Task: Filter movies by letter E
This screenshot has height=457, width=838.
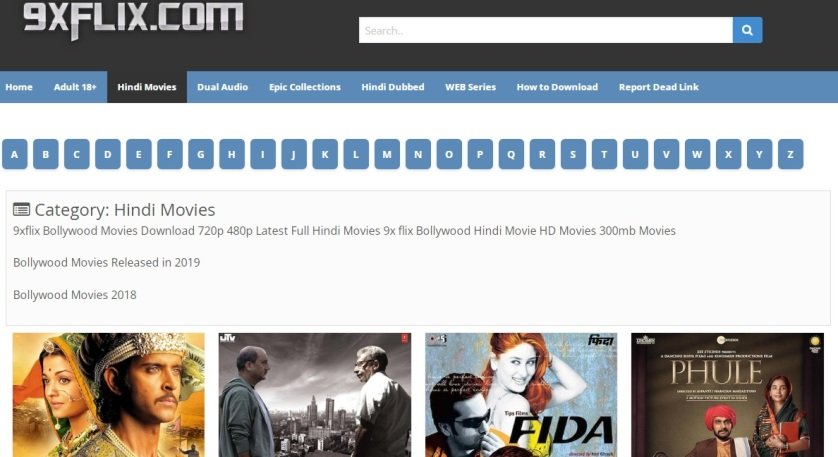Action: tap(139, 154)
